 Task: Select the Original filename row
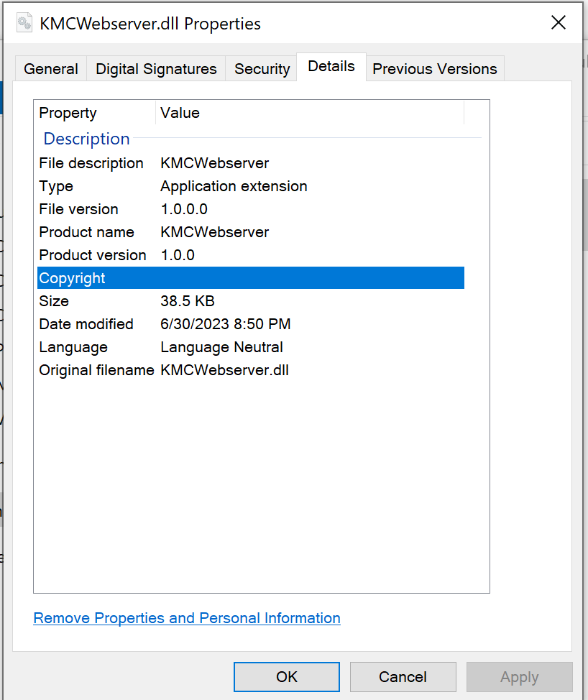[x=96, y=370]
